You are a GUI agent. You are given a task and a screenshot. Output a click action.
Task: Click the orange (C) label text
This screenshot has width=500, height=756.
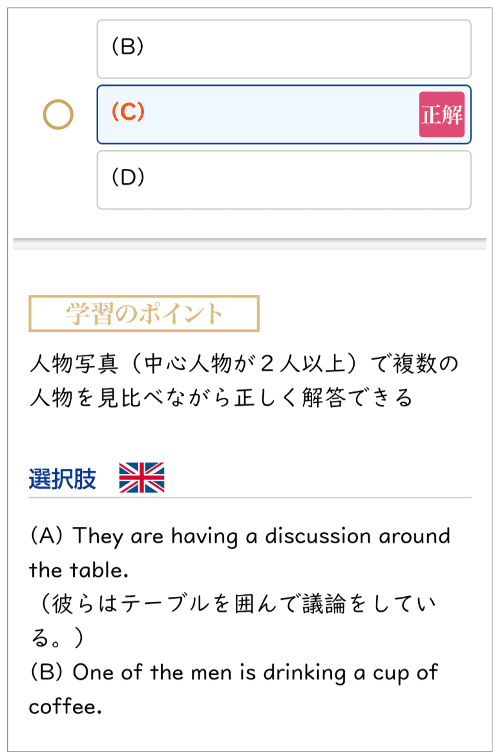(x=128, y=112)
